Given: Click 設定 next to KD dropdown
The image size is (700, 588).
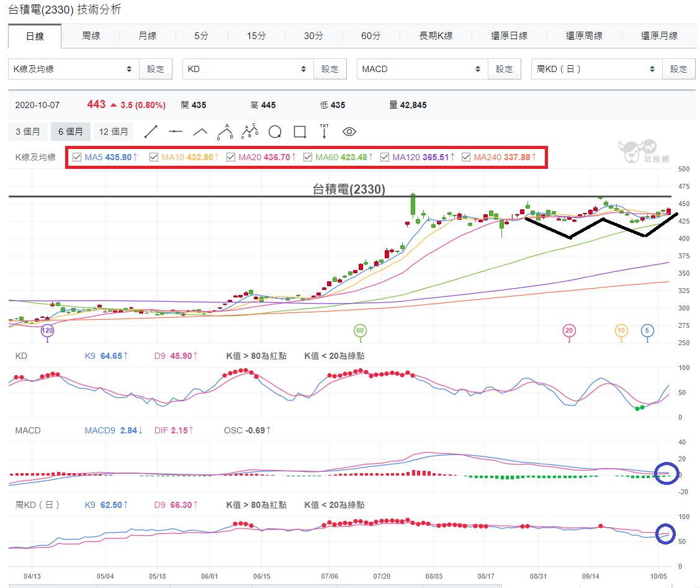Looking at the screenshot, I should [x=330, y=70].
